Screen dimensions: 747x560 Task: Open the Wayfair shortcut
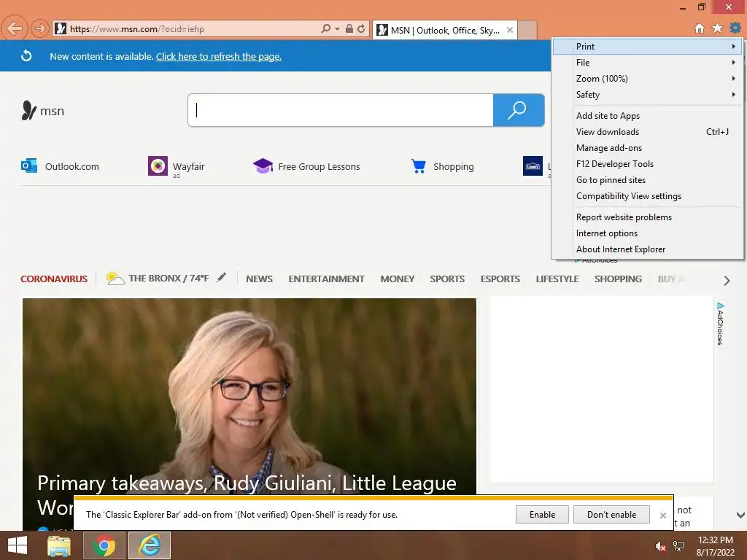[177, 166]
